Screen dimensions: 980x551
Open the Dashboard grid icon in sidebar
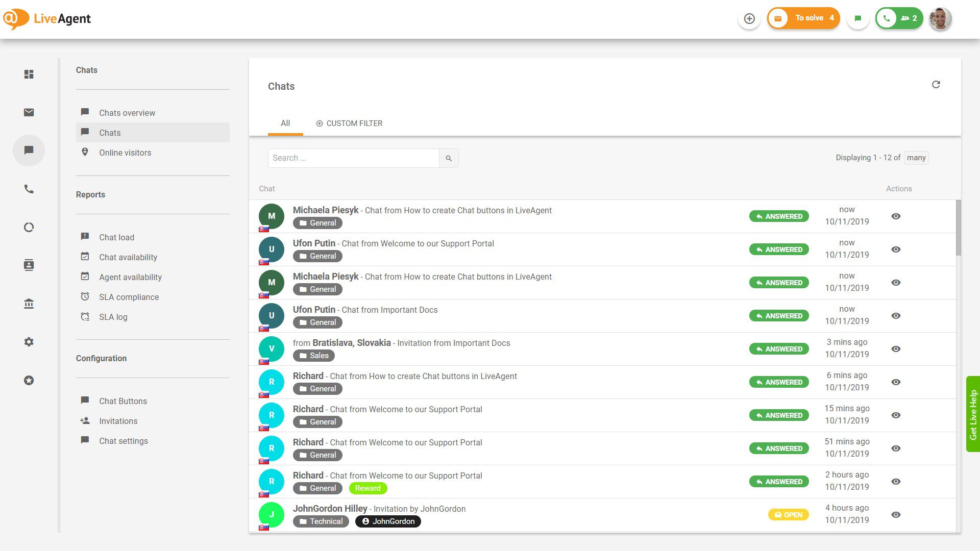tap(29, 74)
